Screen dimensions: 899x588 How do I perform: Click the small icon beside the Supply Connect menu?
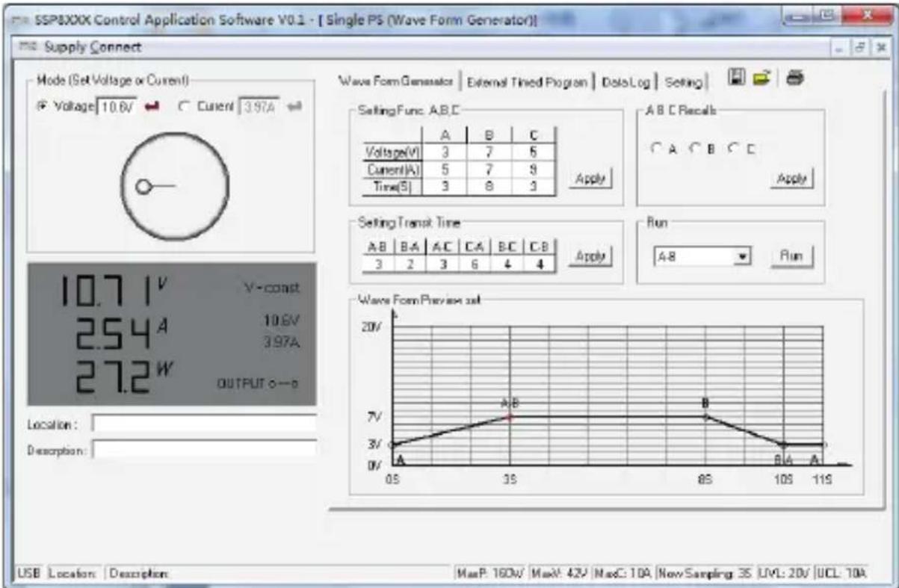click(x=30, y=47)
